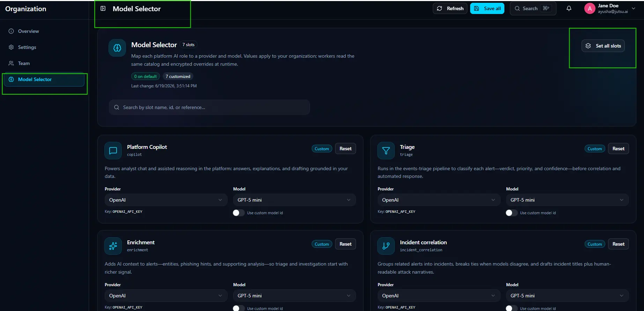Click the 'enrichment' slot id text
The height and width of the screenshot is (311, 644).
pos(138,250)
